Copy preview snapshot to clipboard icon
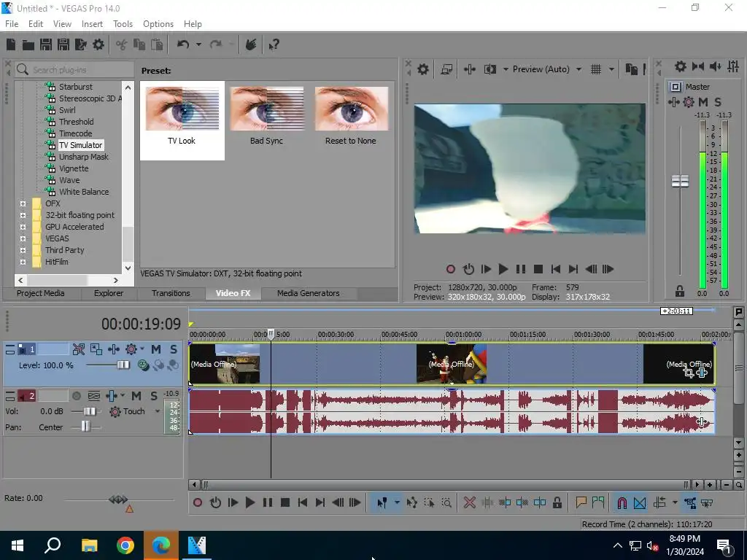 coord(631,69)
